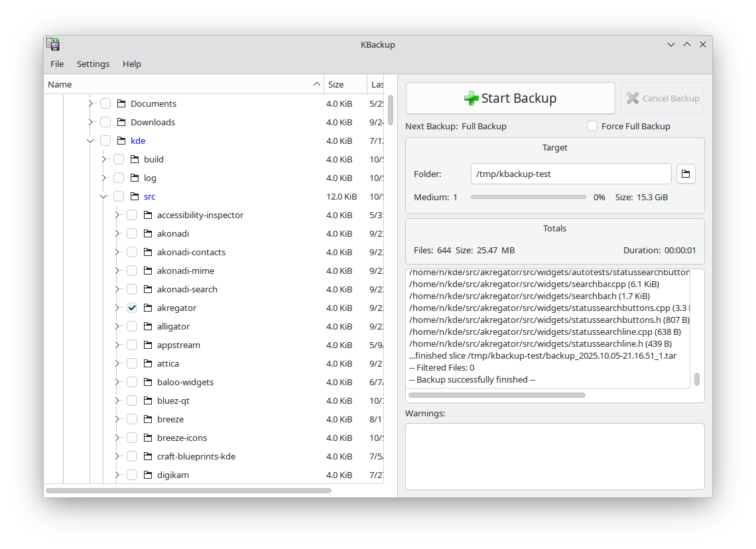Click the folder icon beside akregator
The height and width of the screenshot is (549, 756).
tap(148, 308)
